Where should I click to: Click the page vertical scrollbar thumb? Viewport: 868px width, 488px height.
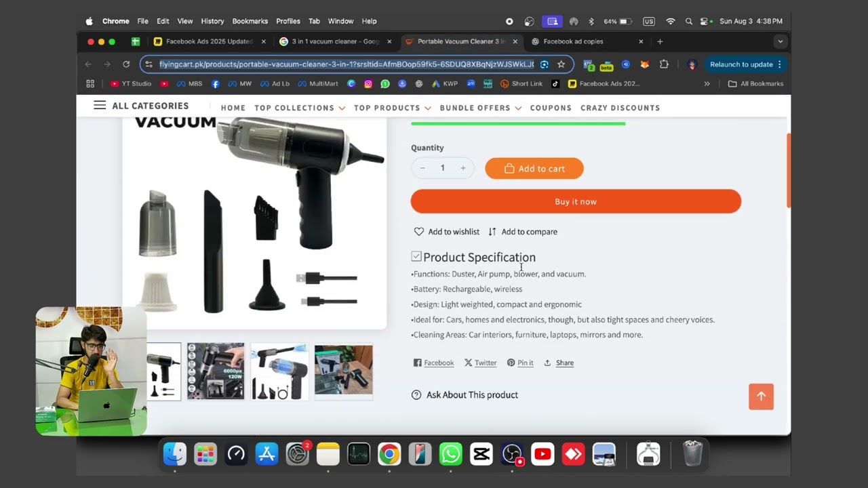click(x=789, y=170)
